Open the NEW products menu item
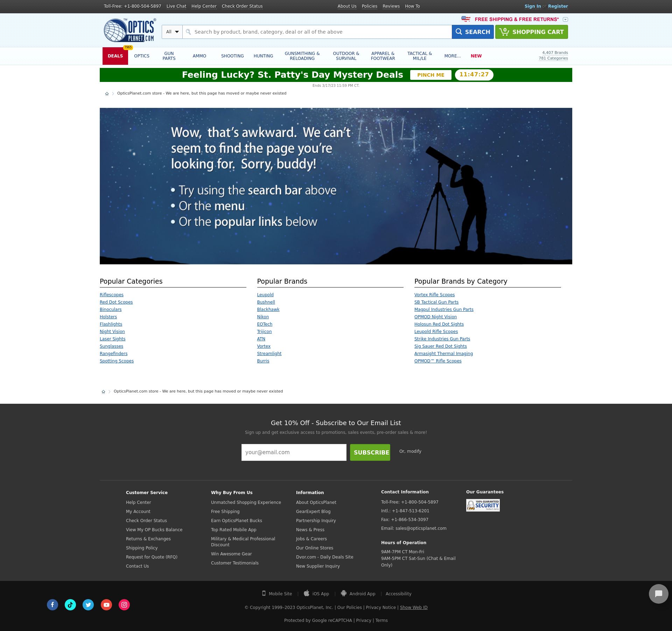 tap(476, 56)
